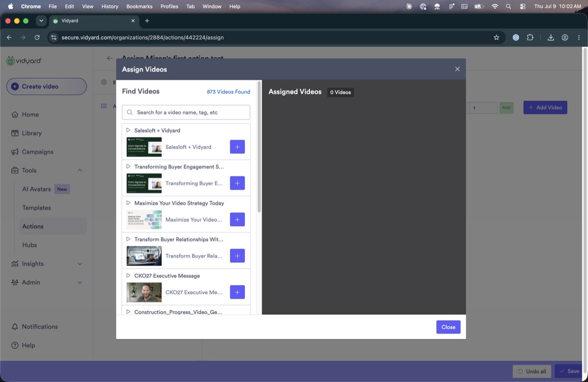Collapse the Tools sidebar section
Viewport: 588px width, 382px height.
tap(80, 170)
